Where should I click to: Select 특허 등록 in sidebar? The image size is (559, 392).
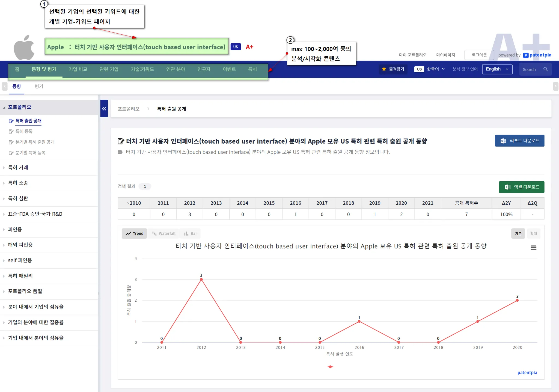click(x=24, y=131)
